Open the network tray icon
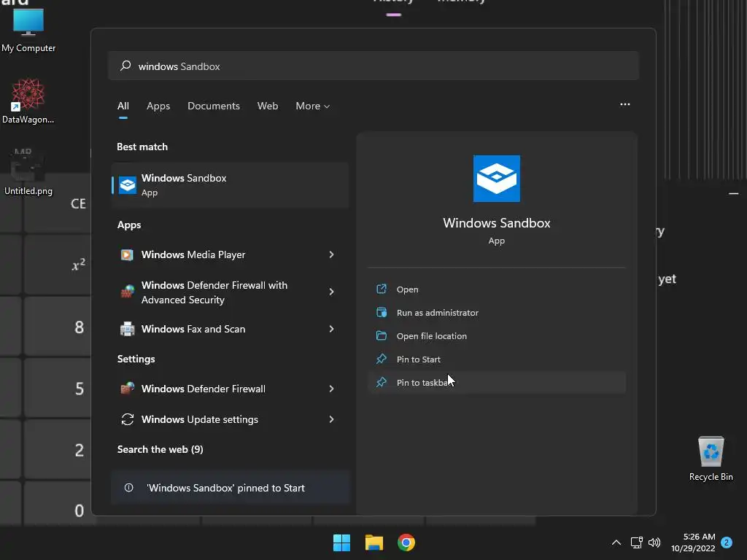The height and width of the screenshot is (560, 747). 636,542
